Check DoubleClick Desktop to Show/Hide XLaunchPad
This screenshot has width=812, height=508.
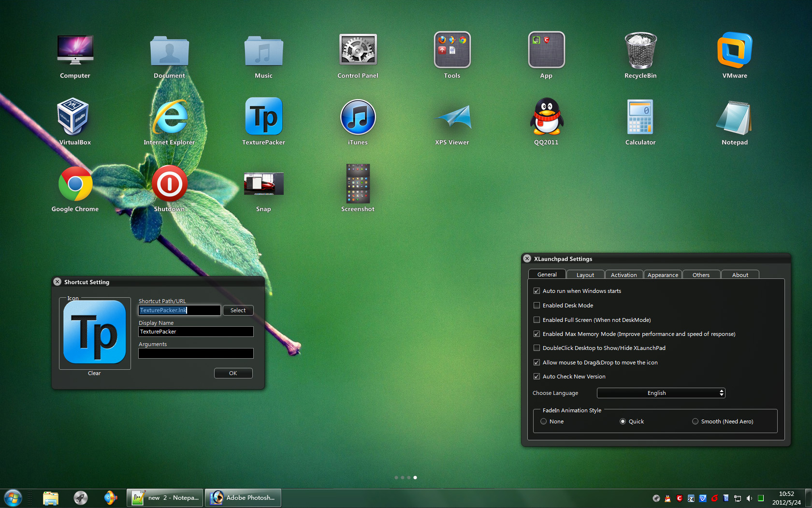point(536,348)
